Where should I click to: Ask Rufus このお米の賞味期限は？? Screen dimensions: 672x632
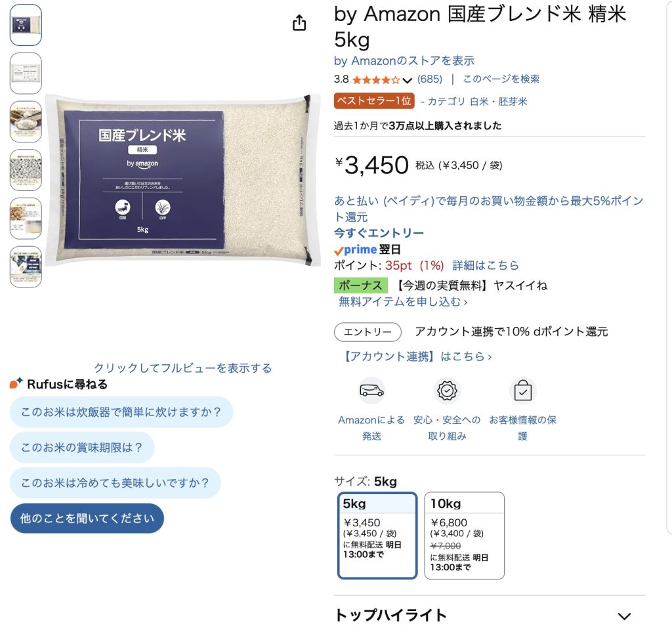point(82,448)
